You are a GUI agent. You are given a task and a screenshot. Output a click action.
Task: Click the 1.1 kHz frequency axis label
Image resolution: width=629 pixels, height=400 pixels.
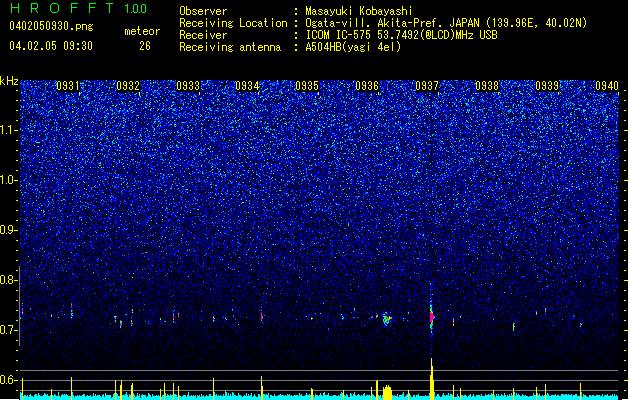click(x=8, y=130)
